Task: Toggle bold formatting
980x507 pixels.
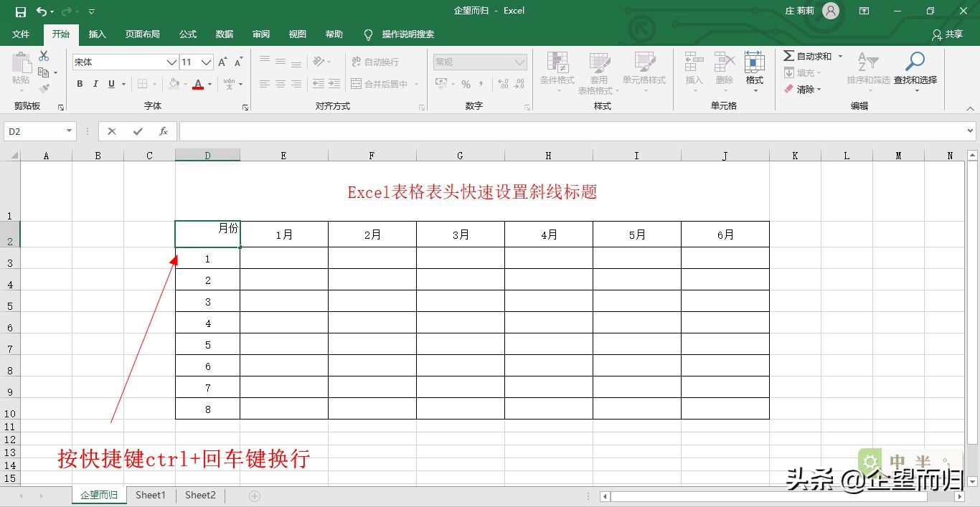Action: (80, 84)
